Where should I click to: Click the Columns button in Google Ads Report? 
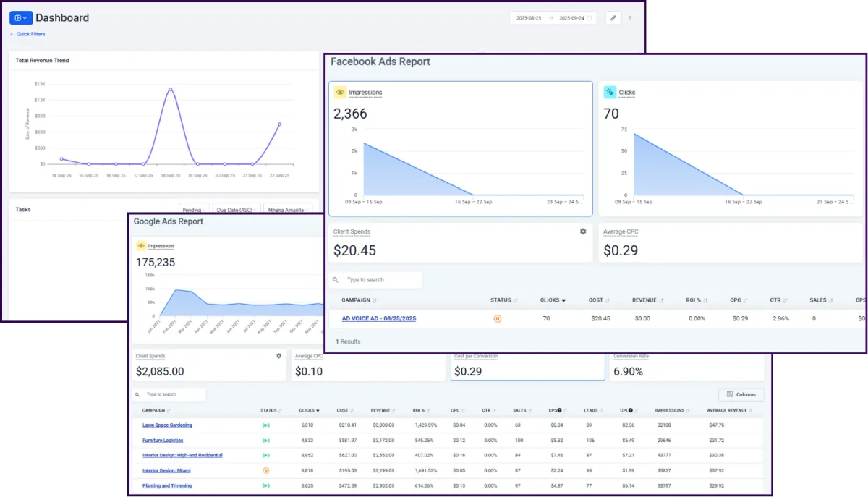click(741, 394)
